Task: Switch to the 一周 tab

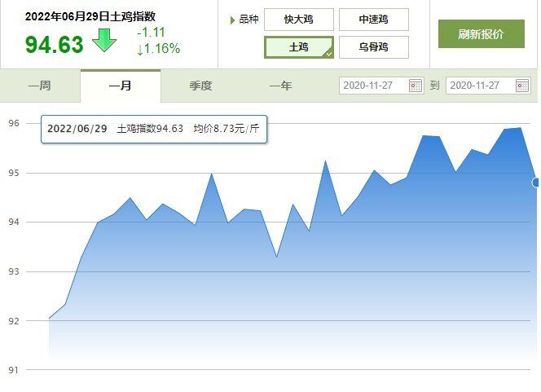Action: (x=40, y=86)
